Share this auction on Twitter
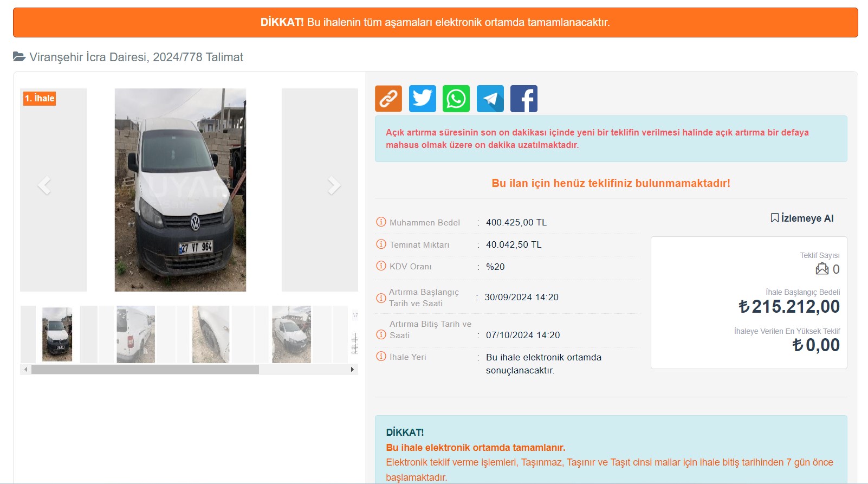 coord(422,99)
